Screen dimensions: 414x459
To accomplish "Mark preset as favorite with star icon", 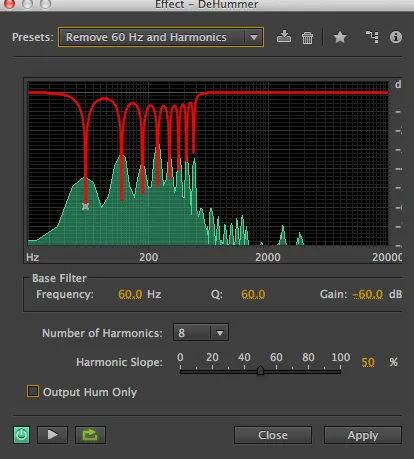I will point(340,37).
